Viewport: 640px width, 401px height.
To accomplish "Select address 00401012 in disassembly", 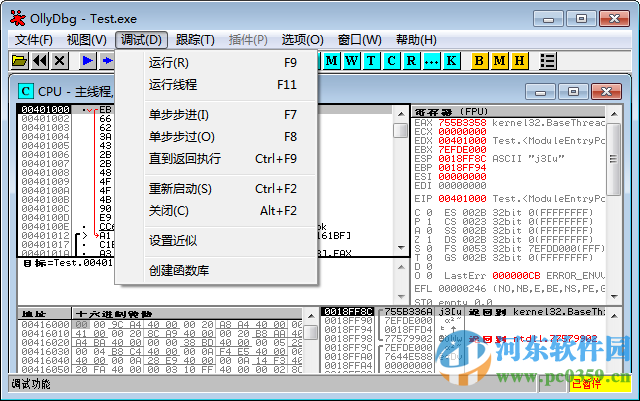I will coord(45,236).
